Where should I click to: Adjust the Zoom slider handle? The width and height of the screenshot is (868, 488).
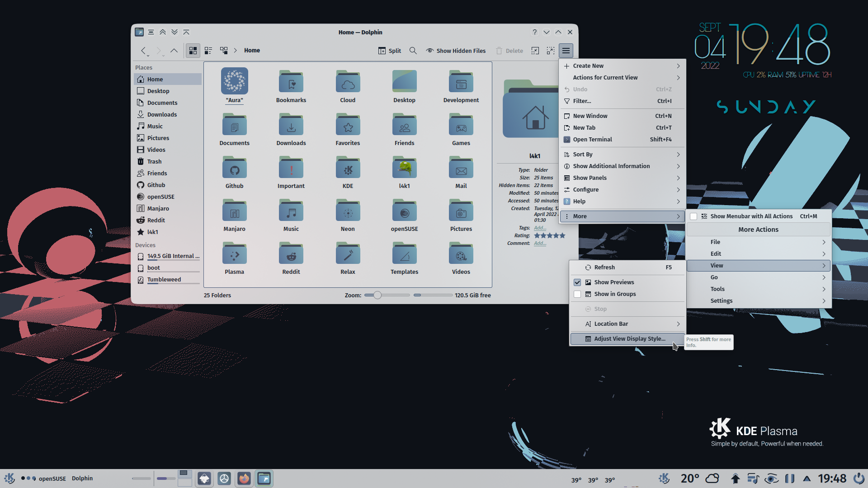pyautogui.click(x=377, y=296)
